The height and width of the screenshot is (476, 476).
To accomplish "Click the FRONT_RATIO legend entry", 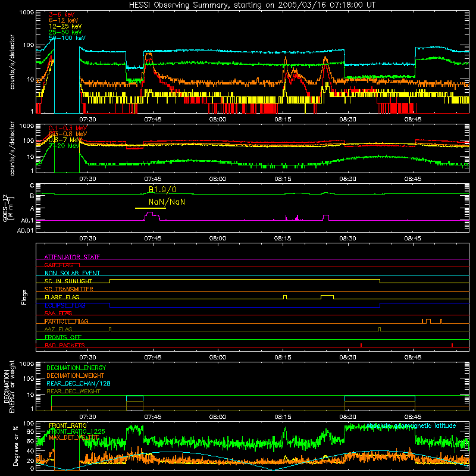I will 68,425.
